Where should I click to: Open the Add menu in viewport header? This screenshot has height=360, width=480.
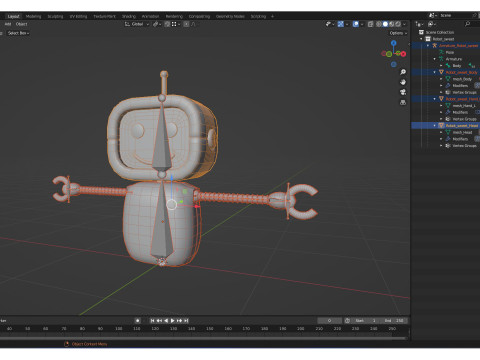(x=8, y=24)
